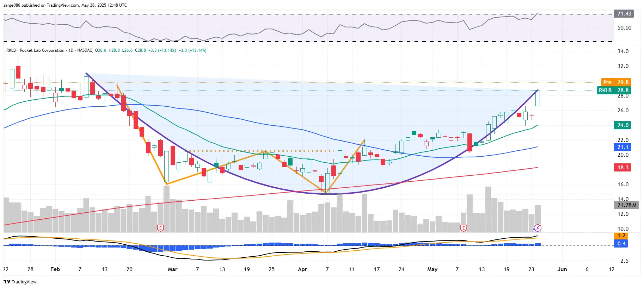Click the low value L26.6
This screenshot has height=288, width=644.
click(127, 50)
